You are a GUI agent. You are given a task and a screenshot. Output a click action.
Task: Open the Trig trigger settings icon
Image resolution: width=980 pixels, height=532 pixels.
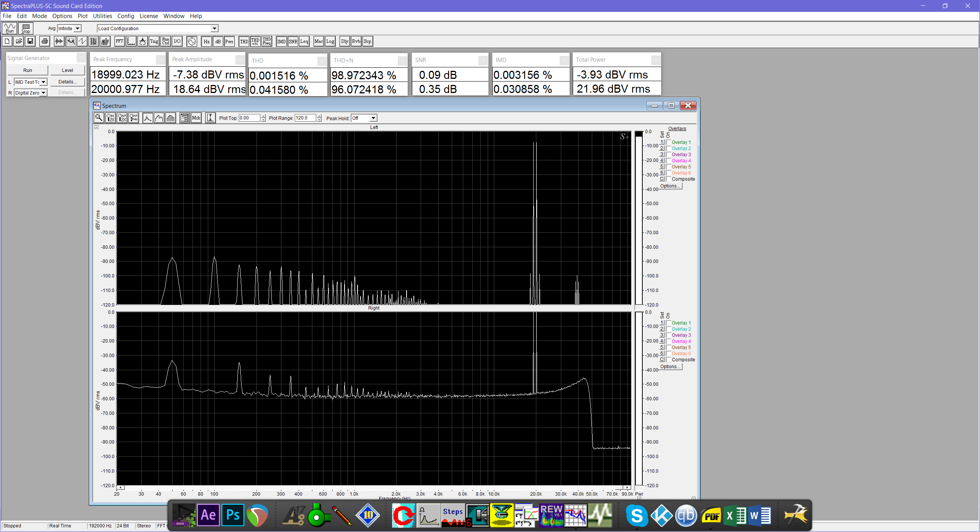[x=154, y=41]
